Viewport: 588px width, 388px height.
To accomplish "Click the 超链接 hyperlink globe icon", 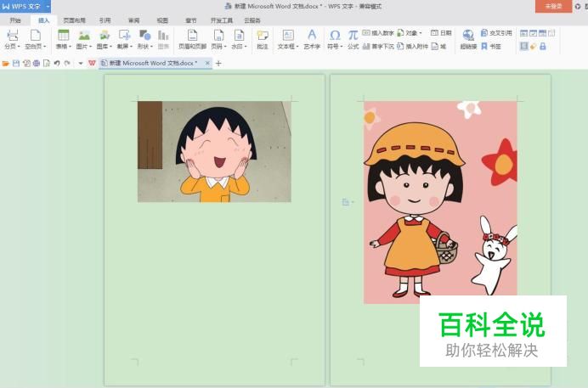I will (x=468, y=35).
